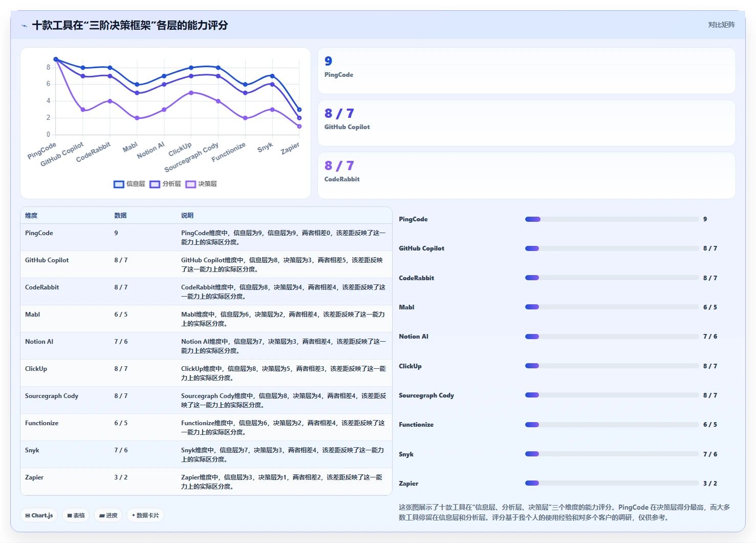Screen dimensions: 756x543
Task: Click the Zapier progress bar
Action: (612, 483)
